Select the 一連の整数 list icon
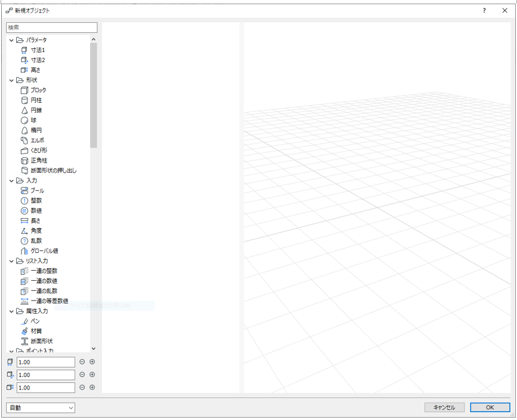The height and width of the screenshot is (420, 517). click(x=24, y=271)
